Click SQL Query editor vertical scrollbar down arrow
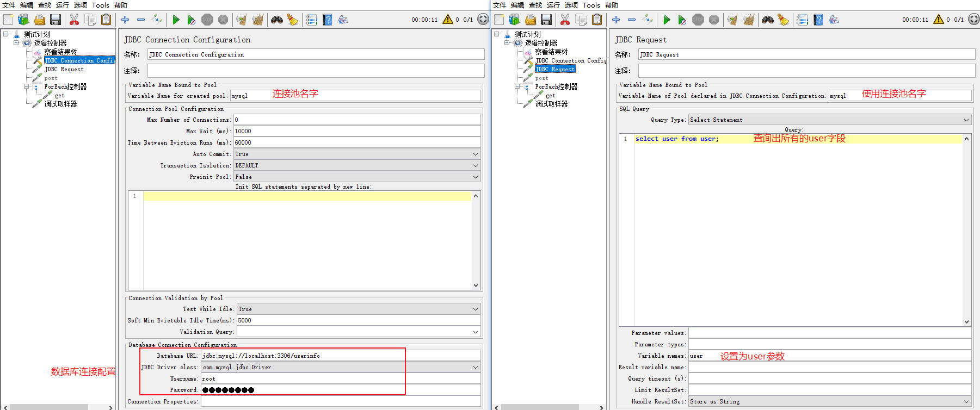Image resolution: width=980 pixels, height=410 pixels. pos(967,321)
